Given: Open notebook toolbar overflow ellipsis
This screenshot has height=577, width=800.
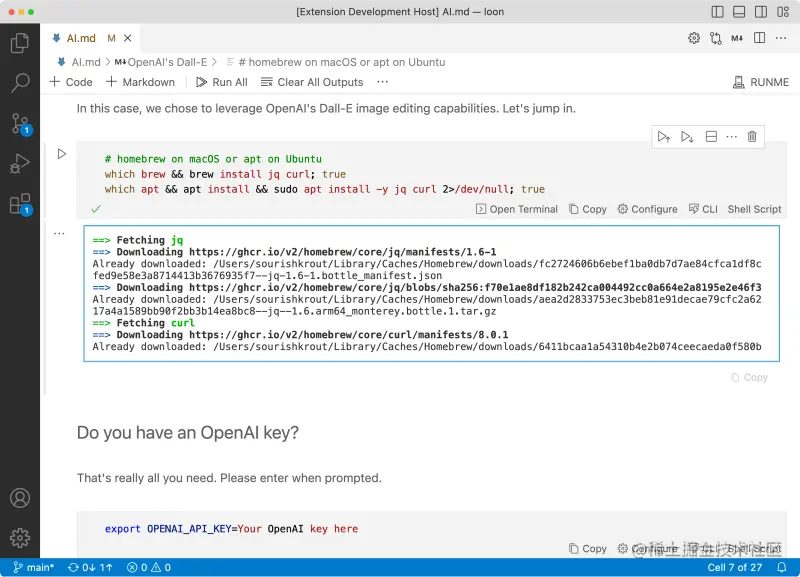Looking at the screenshot, I should point(382,82).
